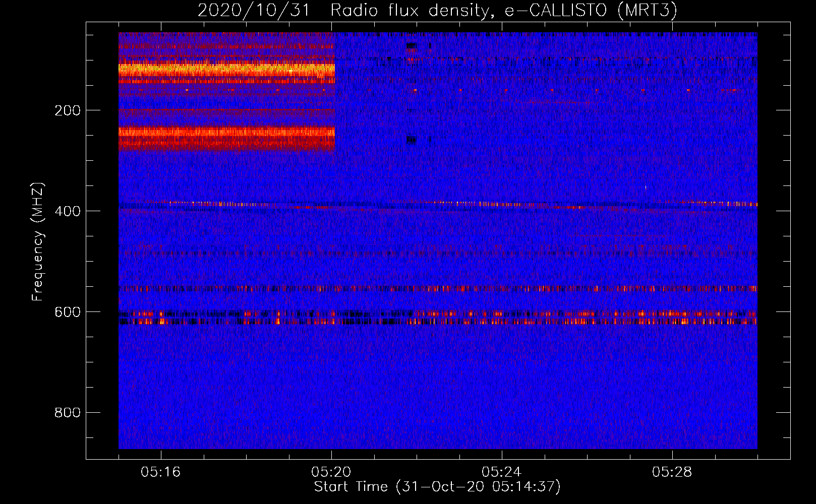Click the plot title "Radio flux density, e-CALLISTO (MRT3)"
This screenshot has height=504, width=816.
point(504,10)
